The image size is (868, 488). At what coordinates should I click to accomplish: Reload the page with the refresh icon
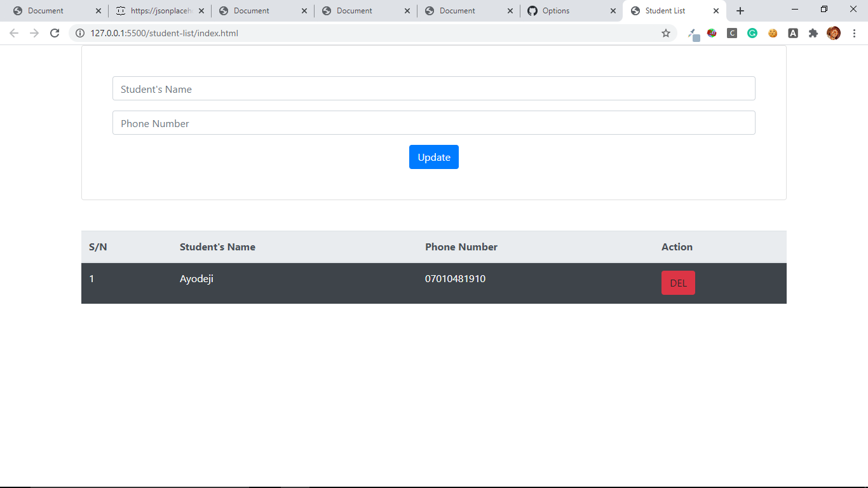tap(55, 33)
